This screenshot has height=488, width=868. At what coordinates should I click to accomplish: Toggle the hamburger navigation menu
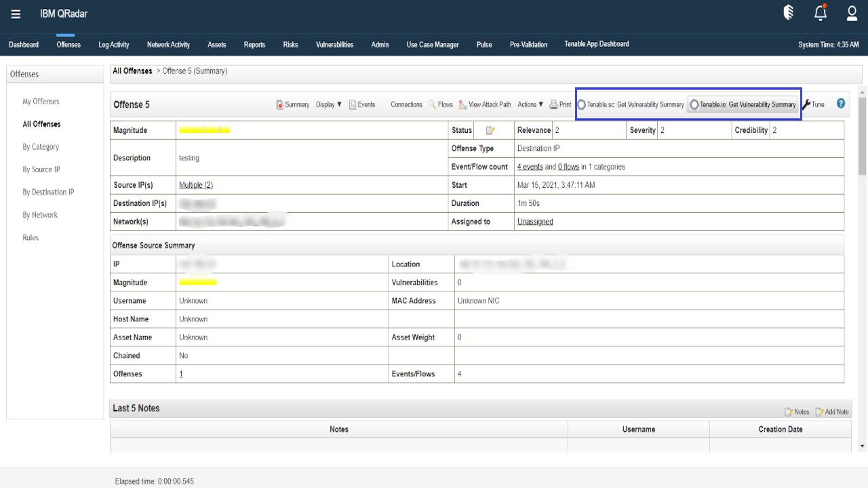(x=15, y=12)
